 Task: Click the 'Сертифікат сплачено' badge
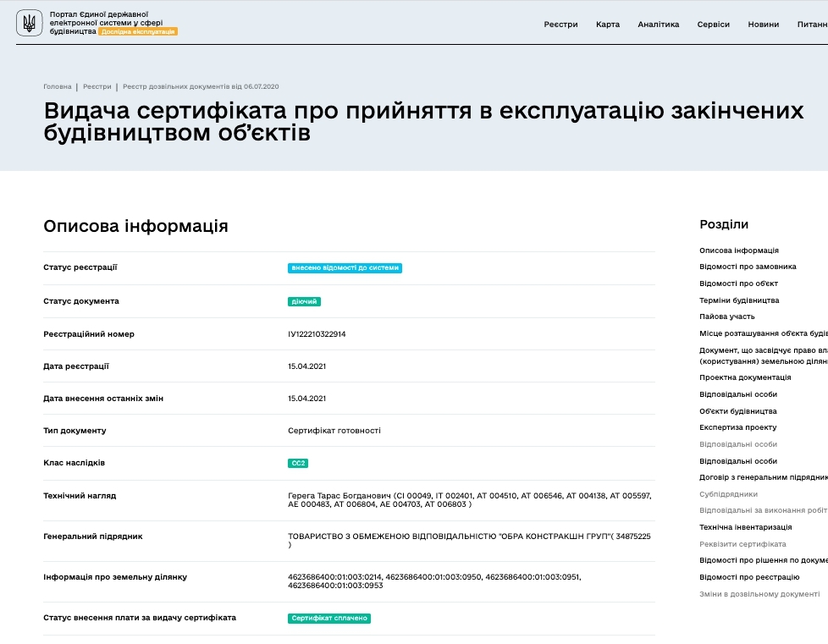(x=329, y=619)
